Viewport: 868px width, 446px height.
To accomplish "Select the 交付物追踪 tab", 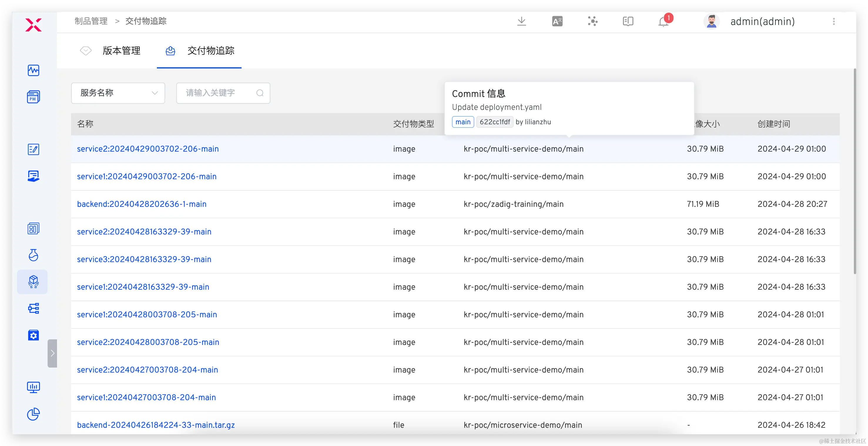I will (211, 51).
